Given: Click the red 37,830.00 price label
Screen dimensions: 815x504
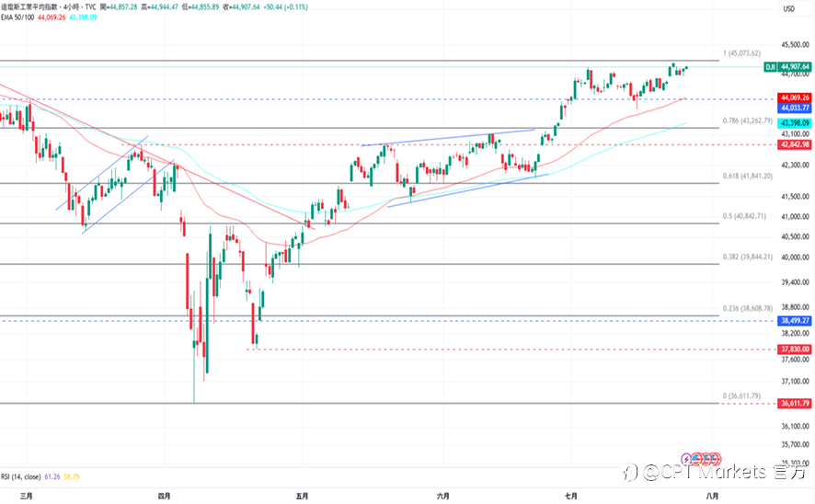Looking at the screenshot, I should [794, 349].
